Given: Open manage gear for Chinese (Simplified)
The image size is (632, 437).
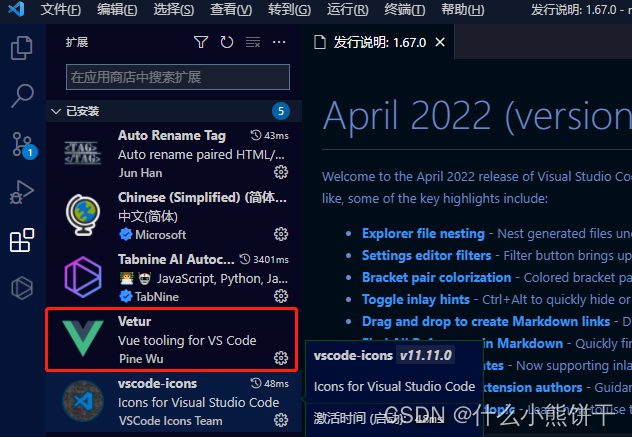Looking at the screenshot, I should point(281,234).
